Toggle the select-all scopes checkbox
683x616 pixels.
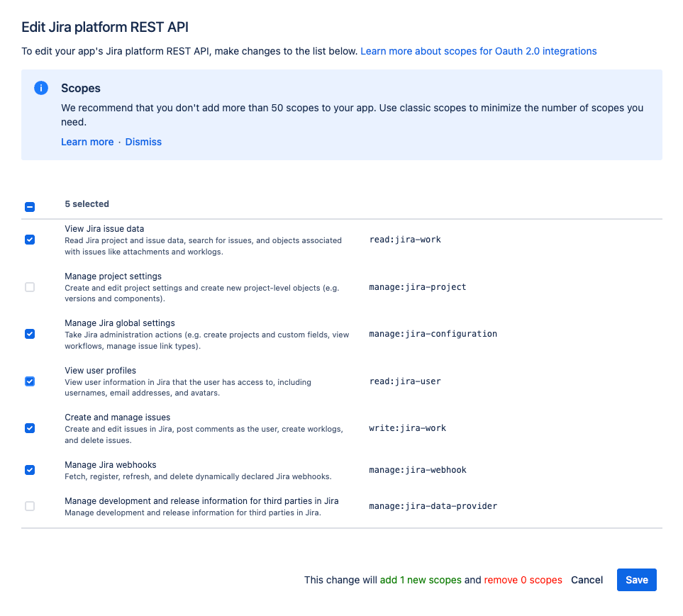tap(30, 207)
